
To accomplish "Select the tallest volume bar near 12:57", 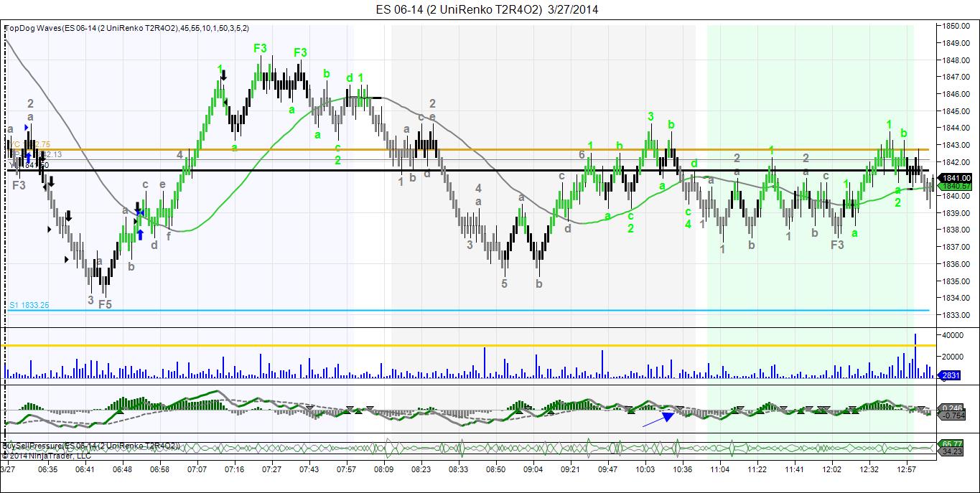I will [915, 356].
